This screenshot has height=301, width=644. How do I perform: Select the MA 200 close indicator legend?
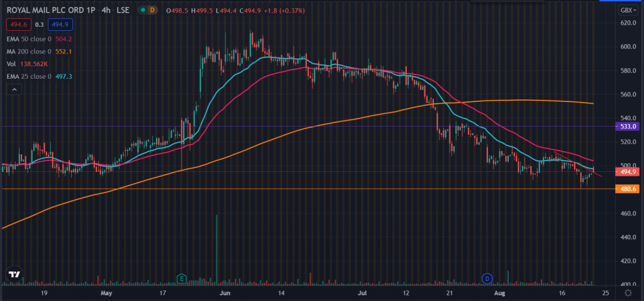39,52
